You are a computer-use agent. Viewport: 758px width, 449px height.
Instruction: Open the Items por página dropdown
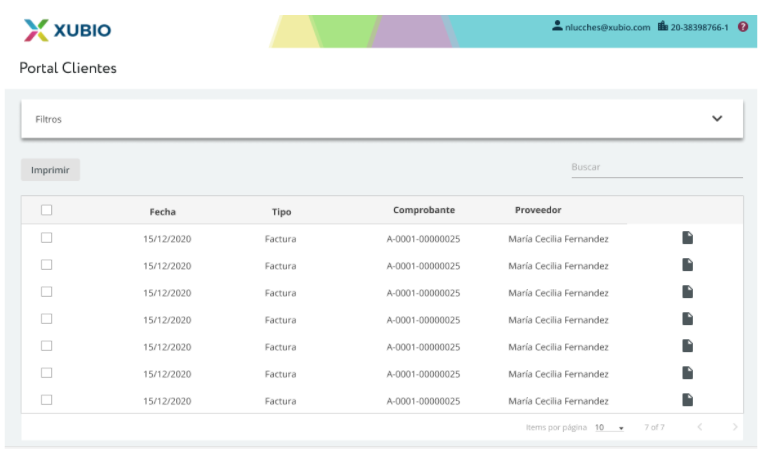pyautogui.click(x=609, y=427)
